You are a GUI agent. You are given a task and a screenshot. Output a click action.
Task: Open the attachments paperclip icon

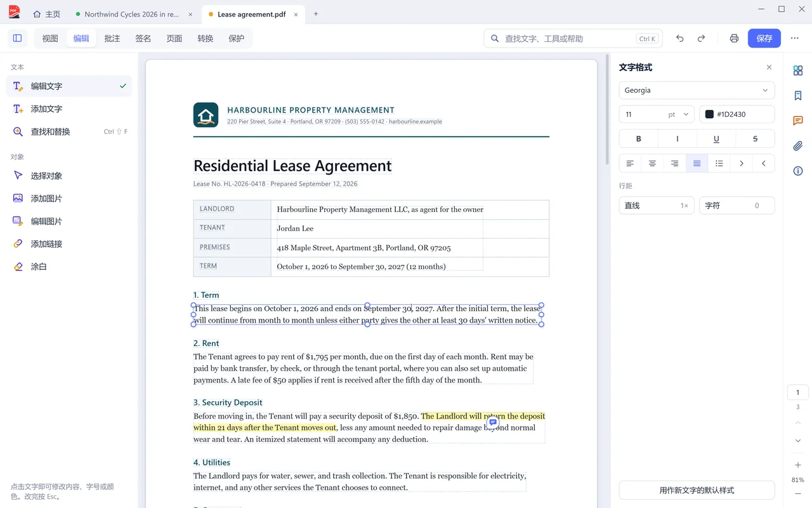click(798, 146)
